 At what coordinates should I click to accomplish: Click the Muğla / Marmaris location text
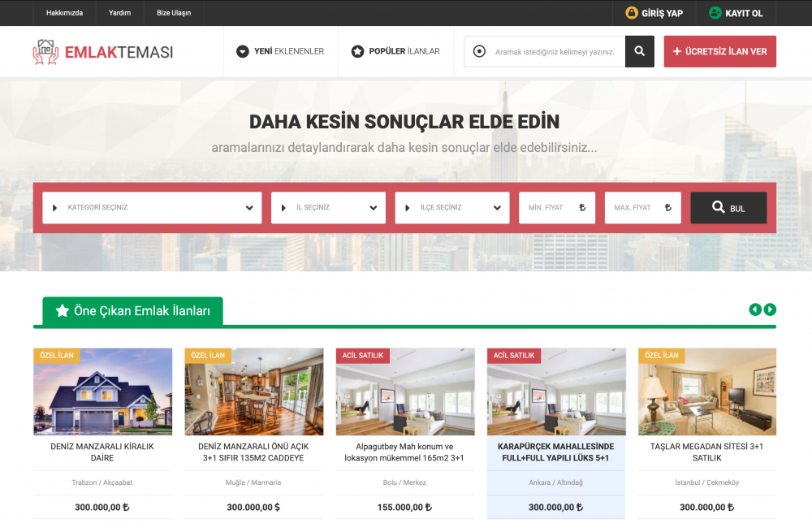click(253, 482)
